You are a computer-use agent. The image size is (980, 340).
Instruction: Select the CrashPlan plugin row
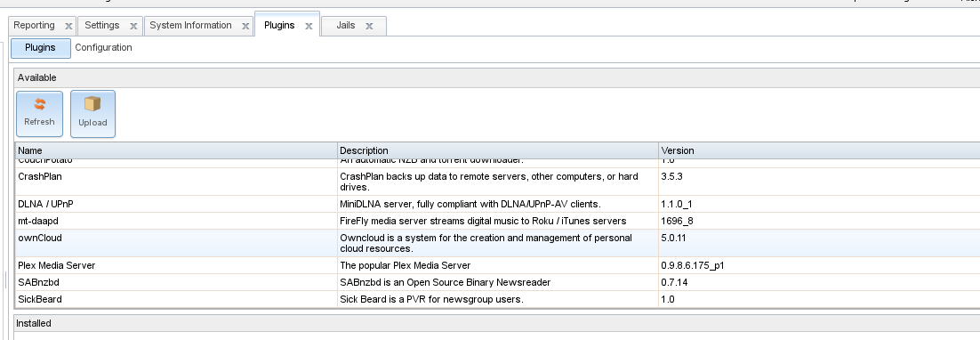click(x=497, y=182)
